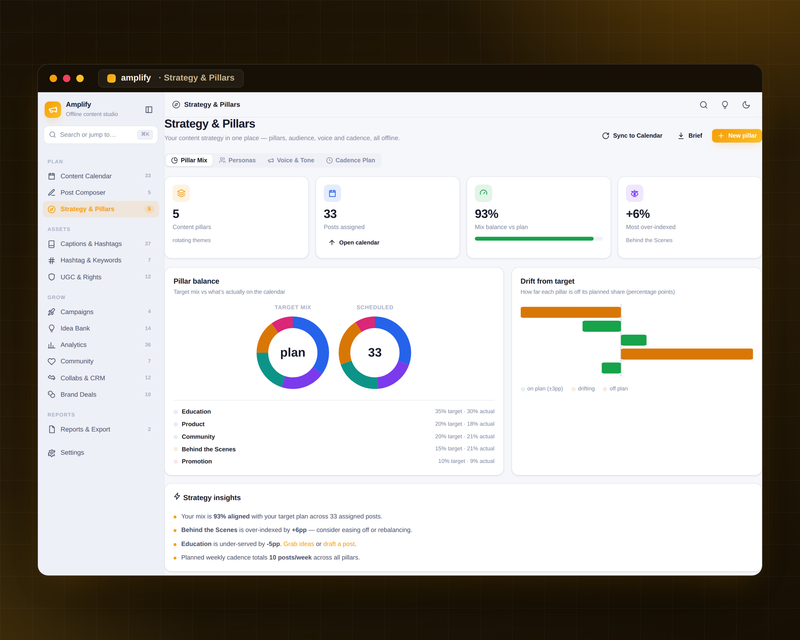Click the Scheduled 33 donut chart

coord(374,353)
